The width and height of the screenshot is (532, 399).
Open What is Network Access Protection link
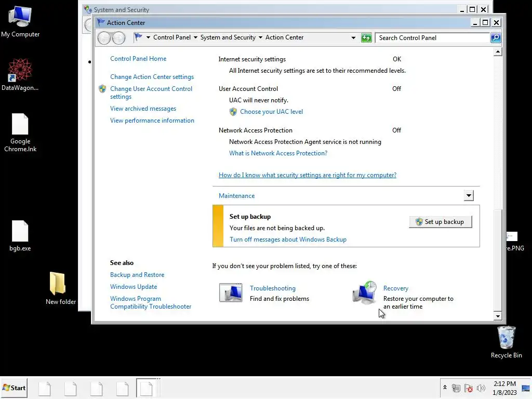point(278,153)
